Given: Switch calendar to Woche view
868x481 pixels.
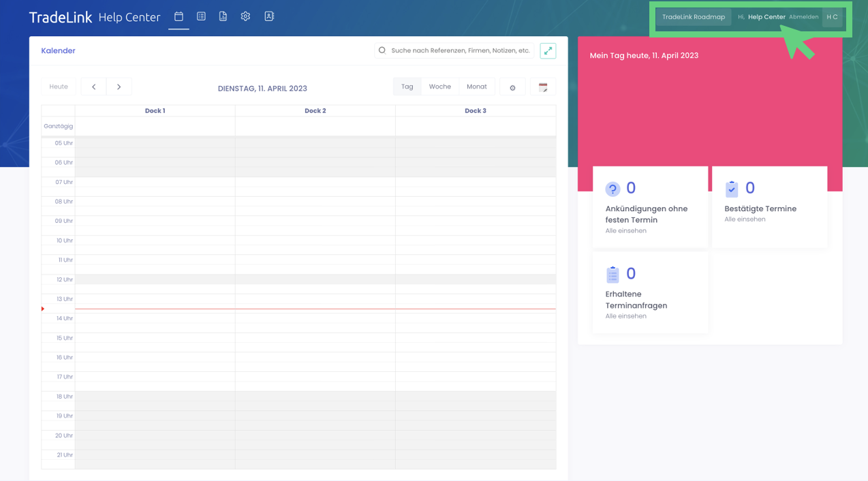Looking at the screenshot, I should click(x=439, y=87).
